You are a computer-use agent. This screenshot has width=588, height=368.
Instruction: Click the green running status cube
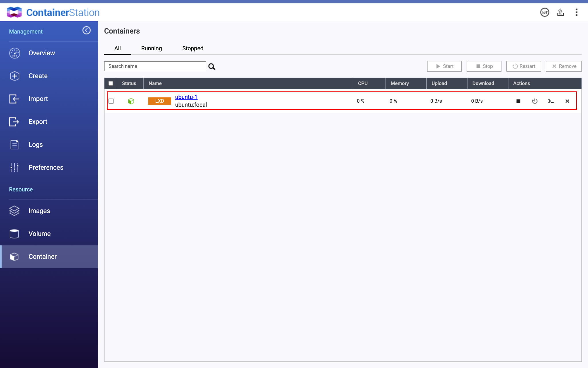click(131, 101)
